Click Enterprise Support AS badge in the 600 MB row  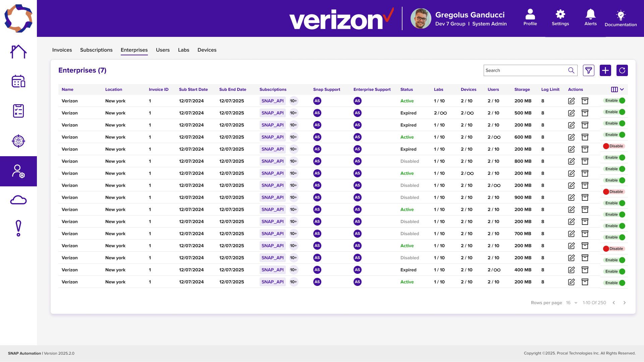click(357, 137)
